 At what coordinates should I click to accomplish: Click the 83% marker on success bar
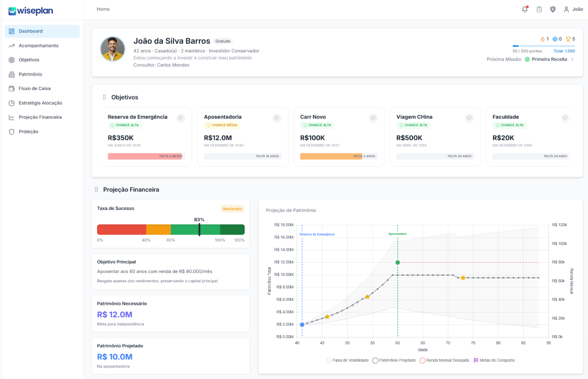coord(200,229)
